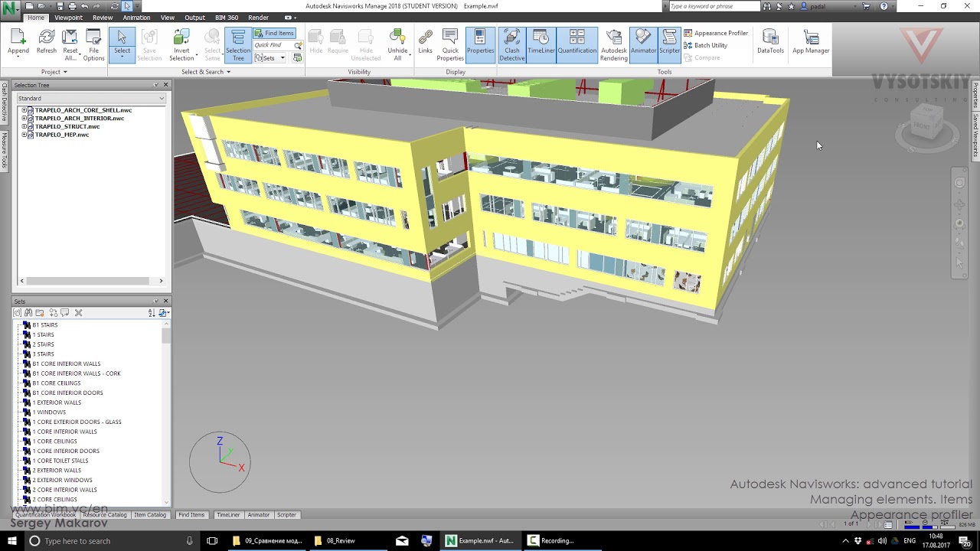980x551 pixels.
Task: Open the Sets dropdown in ribbon
Action: coord(270,58)
